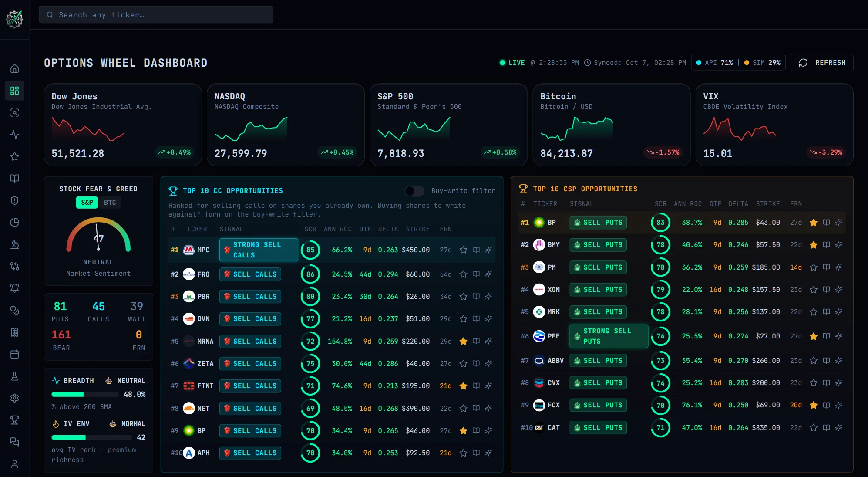Open the settings gear sidebar icon
Image resolution: width=868 pixels, height=477 pixels.
tap(14, 398)
